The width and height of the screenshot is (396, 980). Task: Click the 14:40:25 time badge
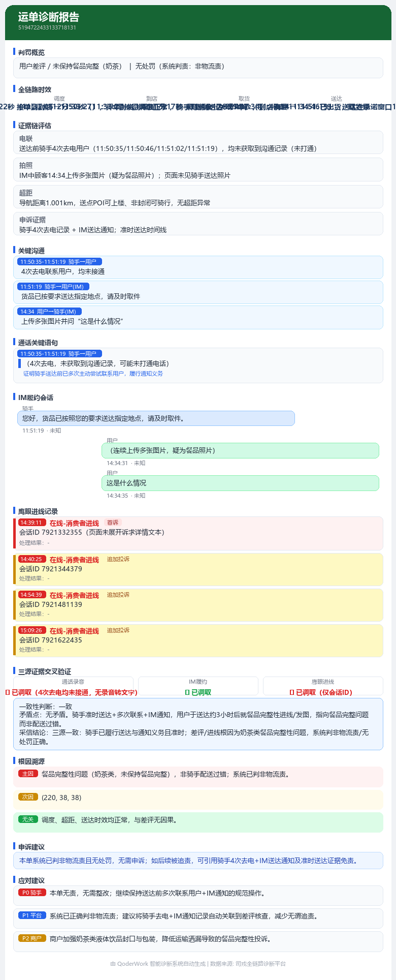31,559
